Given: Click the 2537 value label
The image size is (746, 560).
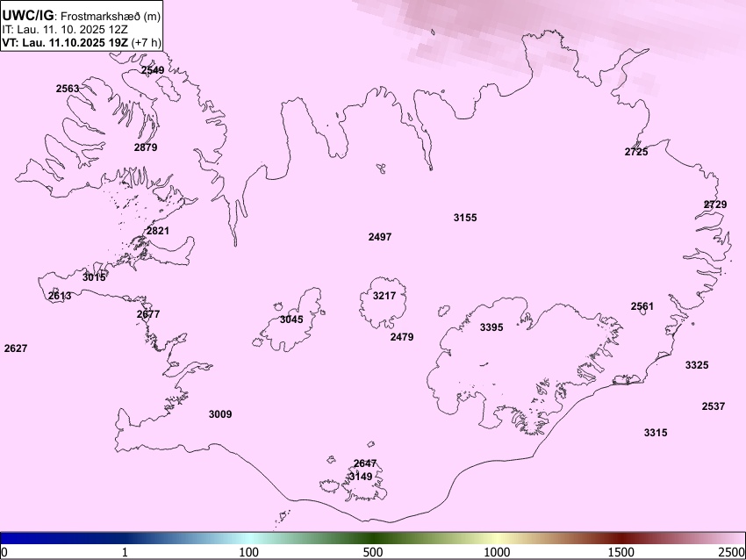Looking at the screenshot, I should click(x=714, y=406).
